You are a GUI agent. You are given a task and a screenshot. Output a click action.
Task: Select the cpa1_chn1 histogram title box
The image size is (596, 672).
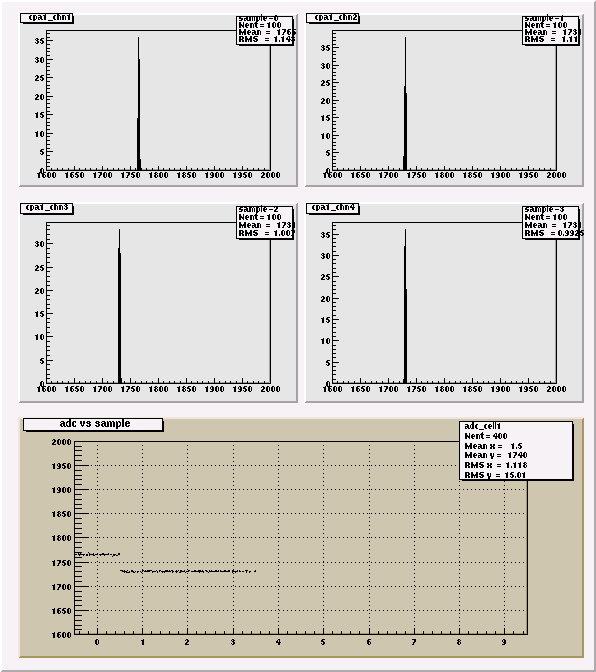(47, 18)
